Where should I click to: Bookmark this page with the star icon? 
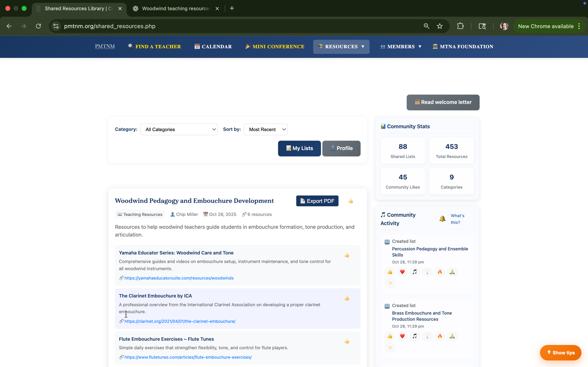click(440, 26)
